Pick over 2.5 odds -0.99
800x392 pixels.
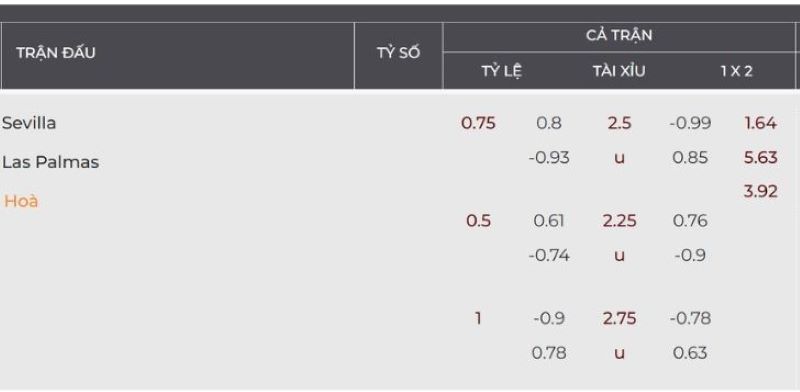[690, 123]
